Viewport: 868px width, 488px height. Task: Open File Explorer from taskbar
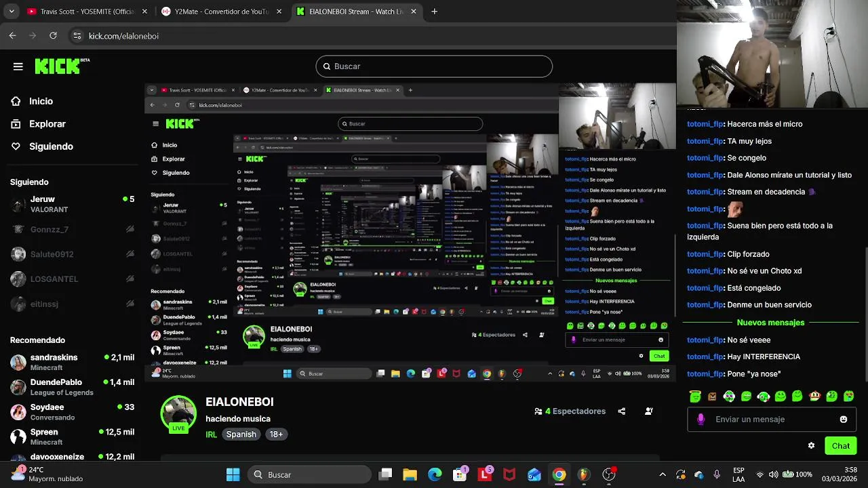[410, 474]
